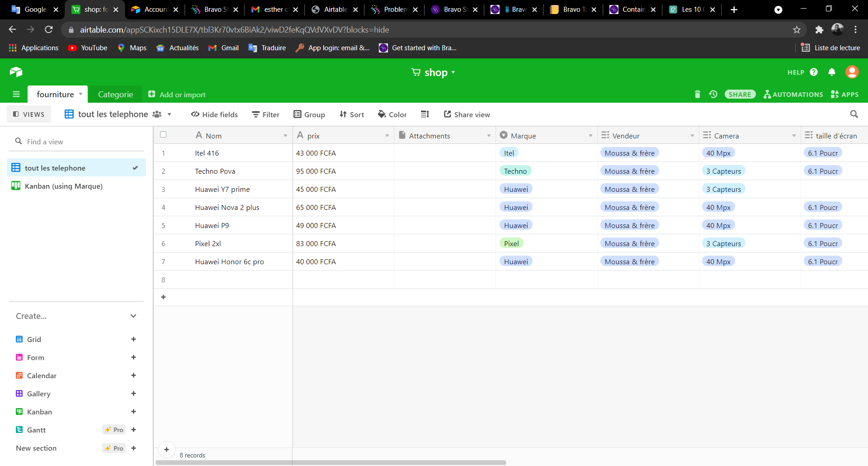Open the view name dropdown arrow

169,114
